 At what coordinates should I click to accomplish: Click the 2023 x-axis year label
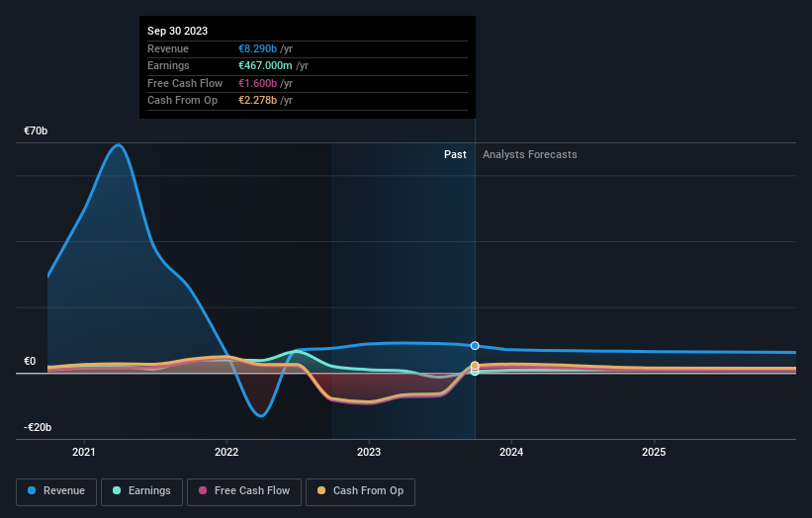click(369, 452)
